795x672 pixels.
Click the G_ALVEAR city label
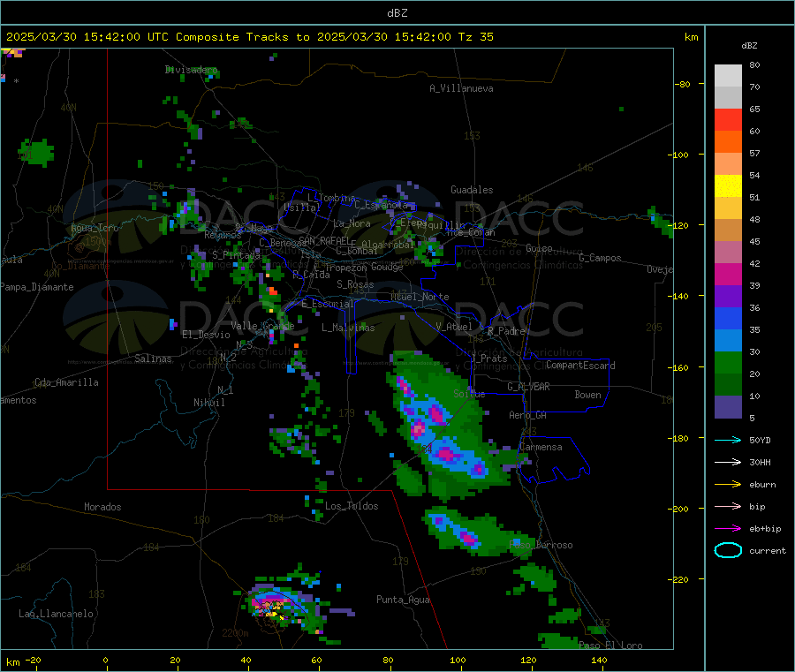coord(528,387)
